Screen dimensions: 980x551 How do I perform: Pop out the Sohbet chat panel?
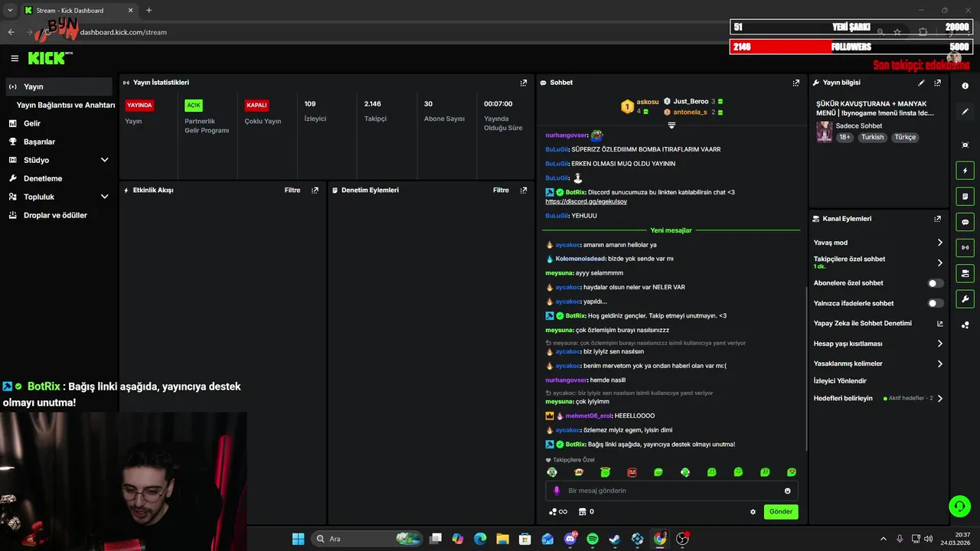tap(796, 83)
